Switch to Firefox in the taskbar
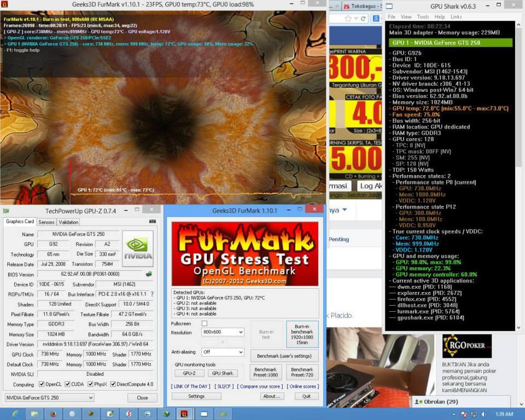The height and width of the screenshot is (420, 525). pyautogui.click(x=53, y=413)
